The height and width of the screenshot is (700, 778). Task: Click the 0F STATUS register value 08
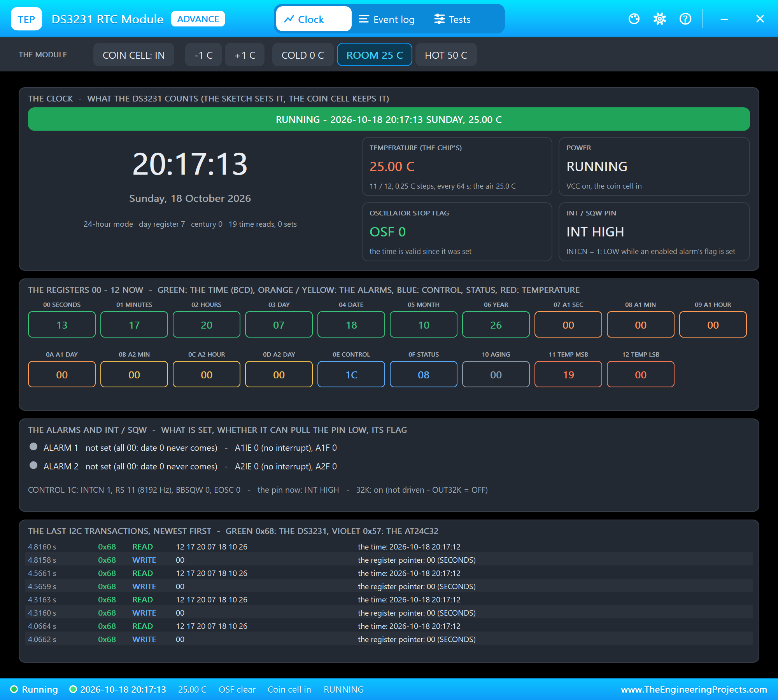[x=424, y=374]
